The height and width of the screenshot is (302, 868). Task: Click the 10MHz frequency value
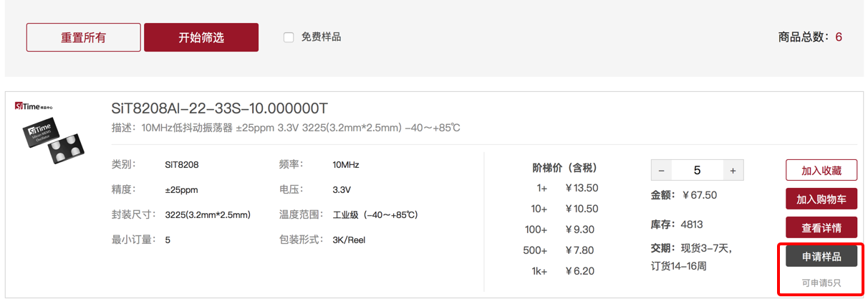[346, 165]
